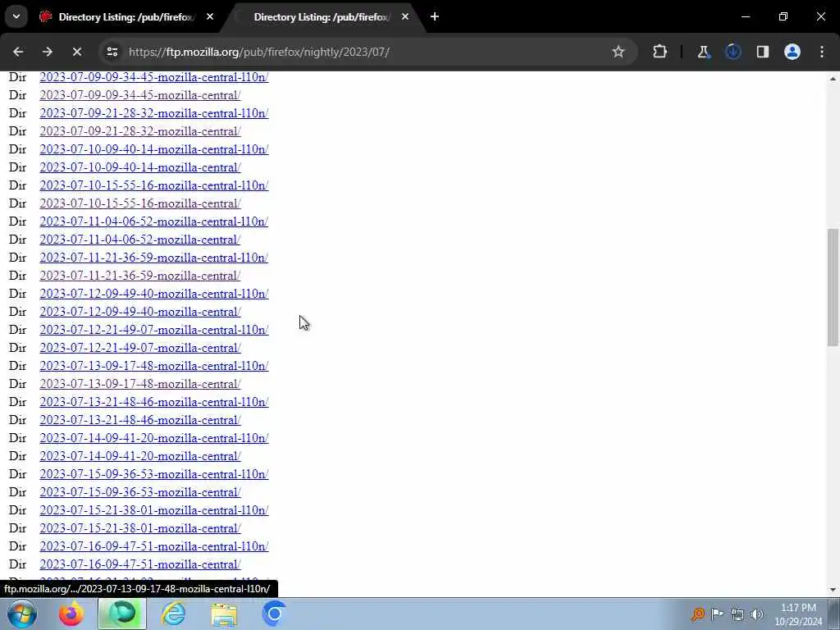Open 2023-07-13-21-48-46-mozilla-central/ link
840x630 pixels.
(x=139, y=421)
